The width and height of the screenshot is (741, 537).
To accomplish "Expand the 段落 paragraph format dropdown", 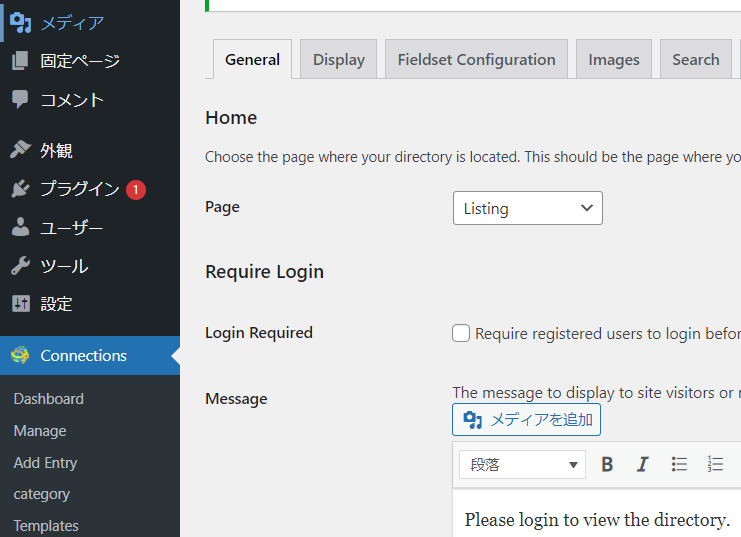I will tap(522, 464).
